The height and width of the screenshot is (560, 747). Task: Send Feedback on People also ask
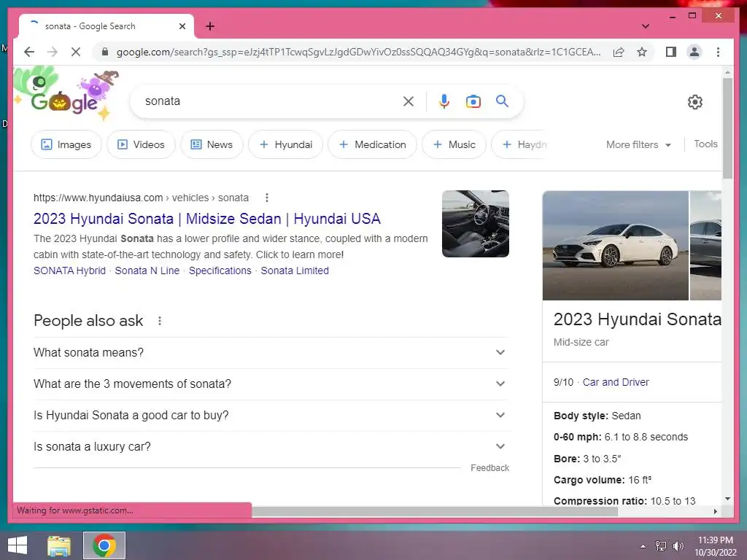pos(489,467)
